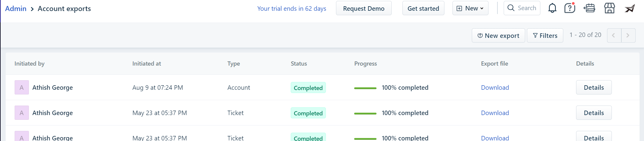Click avatar of Ticket row May 23 completed
This screenshot has width=644, height=141.
pyautogui.click(x=22, y=113)
